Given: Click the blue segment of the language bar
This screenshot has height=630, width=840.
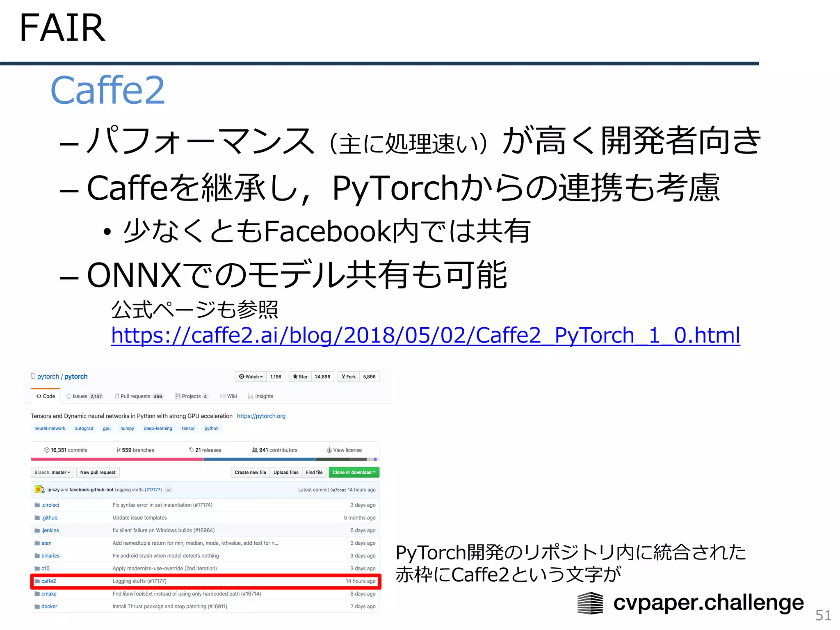Looking at the screenshot, I should (260, 459).
